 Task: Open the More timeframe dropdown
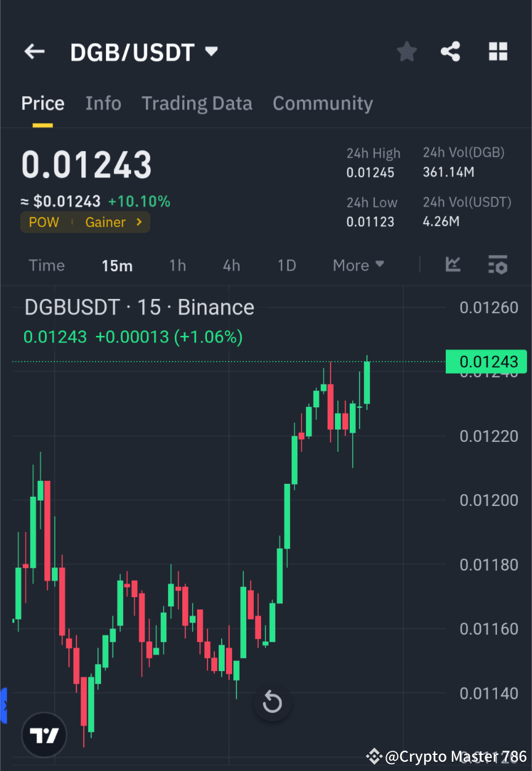358,265
